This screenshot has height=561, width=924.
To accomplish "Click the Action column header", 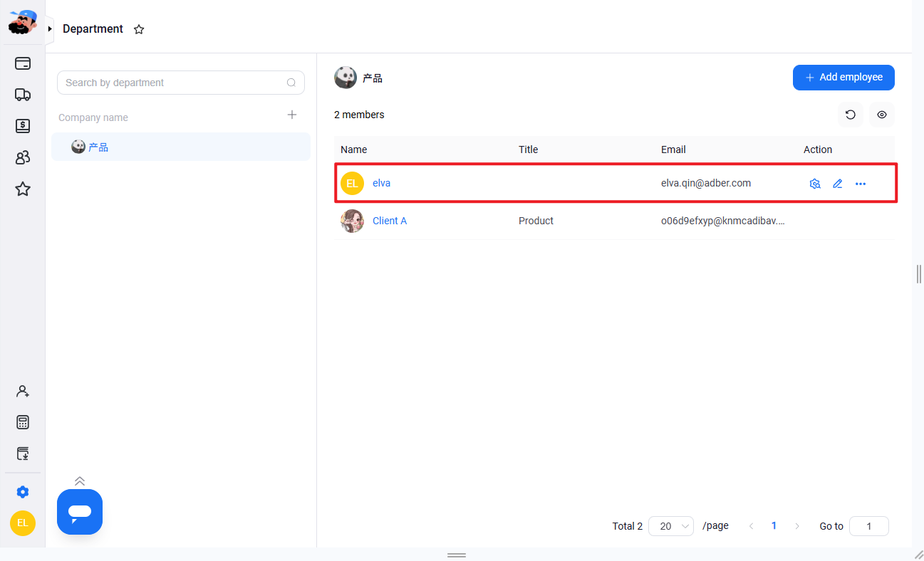I will 818,150.
